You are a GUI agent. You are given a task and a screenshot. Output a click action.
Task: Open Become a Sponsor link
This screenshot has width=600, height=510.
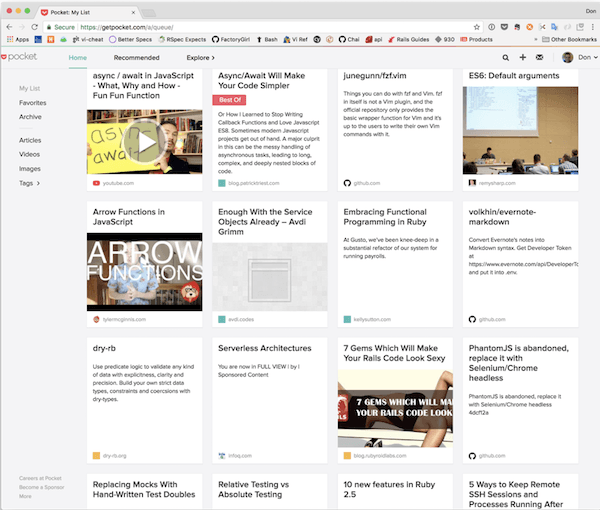point(42,487)
